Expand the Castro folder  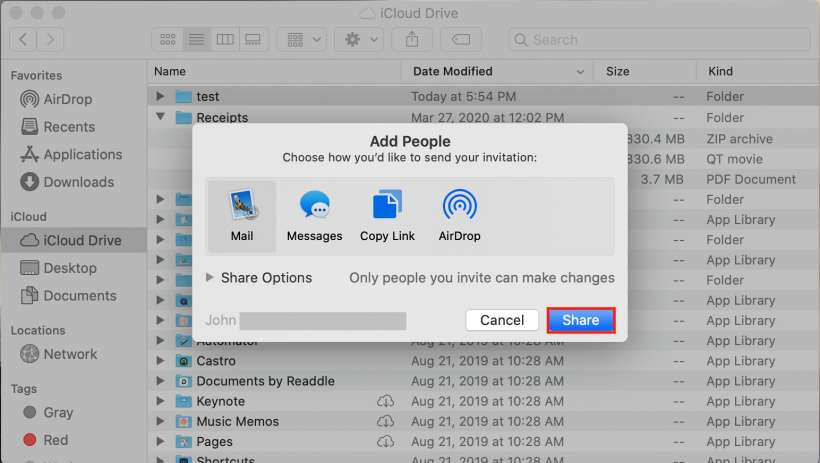pos(160,360)
